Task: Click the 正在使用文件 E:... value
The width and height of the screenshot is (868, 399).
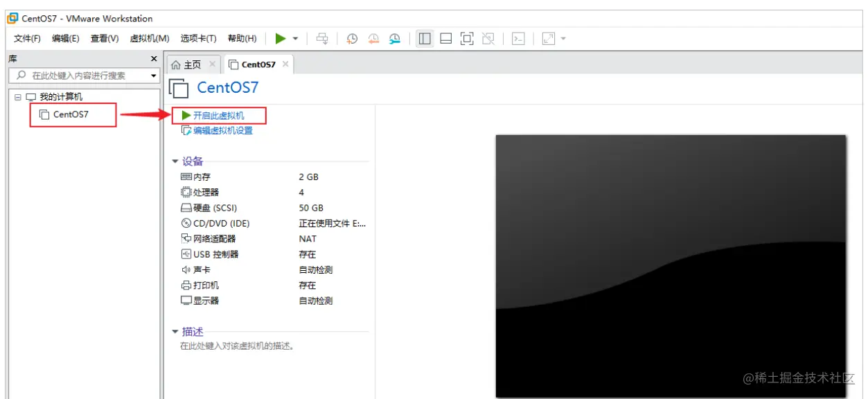Action: click(333, 223)
